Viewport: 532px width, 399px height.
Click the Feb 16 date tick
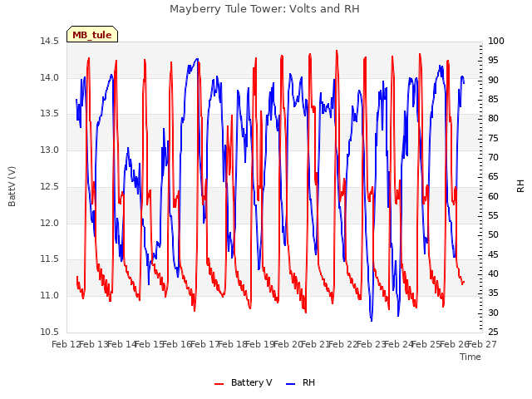tap(177, 345)
